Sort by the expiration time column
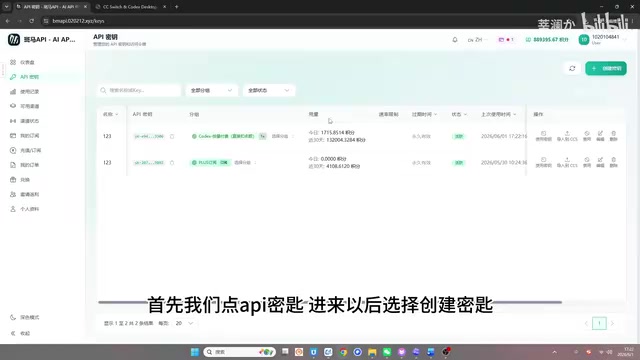640x360 pixels. pyautogui.click(x=424, y=114)
